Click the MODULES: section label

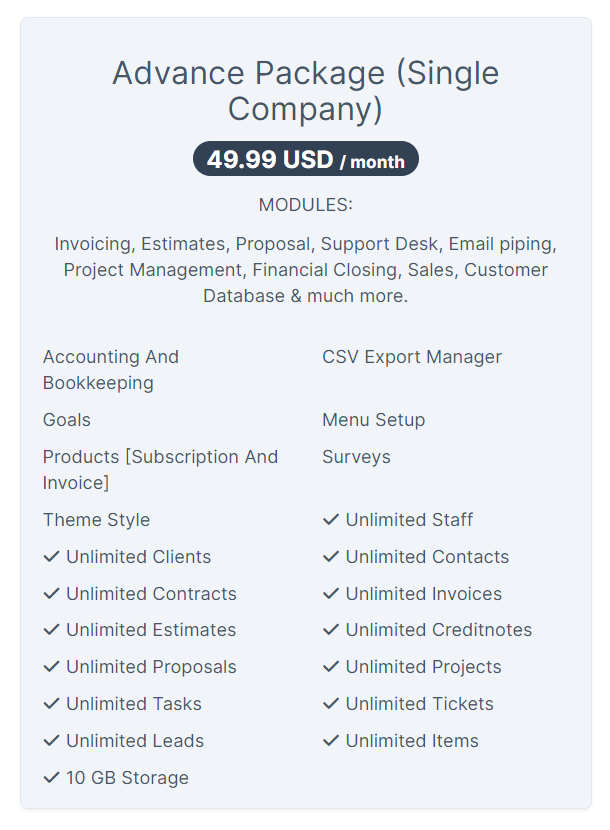coord(305,205)
